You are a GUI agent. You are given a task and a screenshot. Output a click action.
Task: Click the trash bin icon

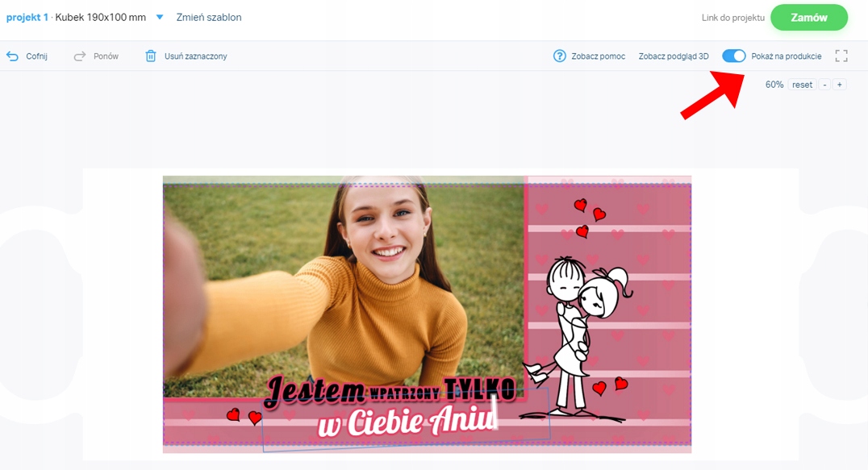(151, 56)
